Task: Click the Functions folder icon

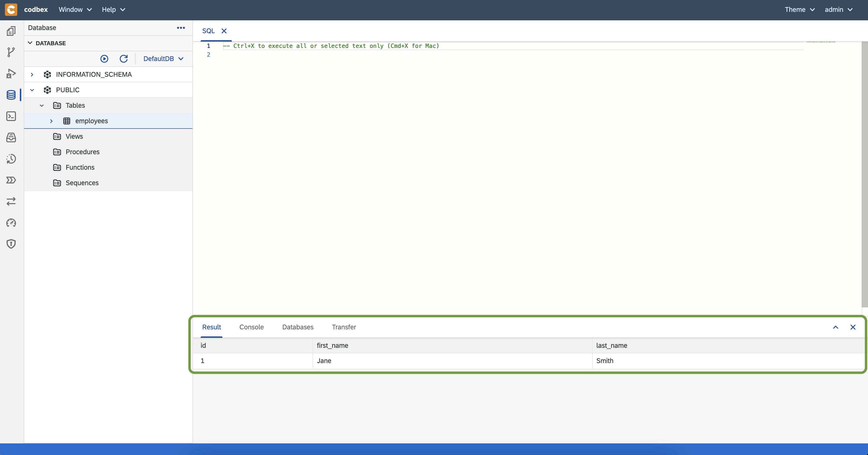Action: point(57,168)
